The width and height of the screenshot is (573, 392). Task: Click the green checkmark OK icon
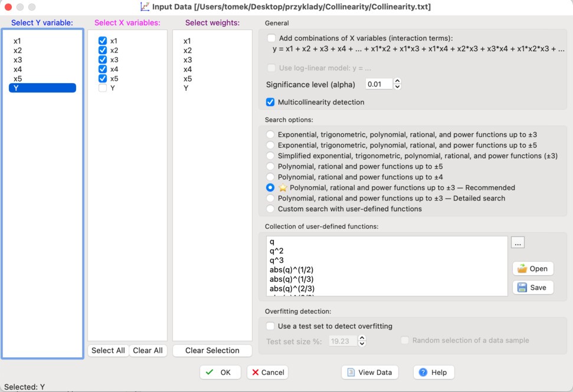click(x=209, y=372)
